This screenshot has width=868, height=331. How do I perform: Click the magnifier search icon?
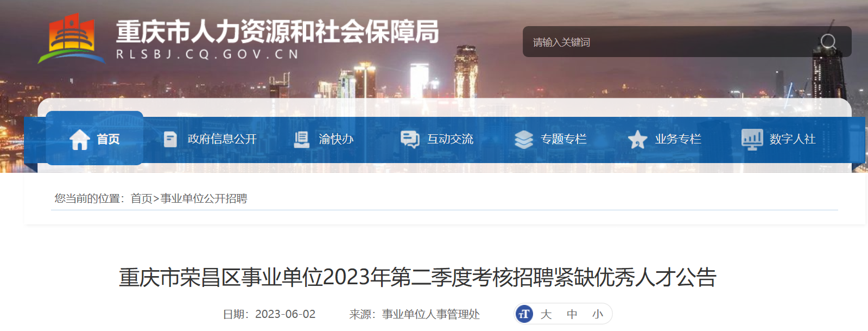[828, 42]
